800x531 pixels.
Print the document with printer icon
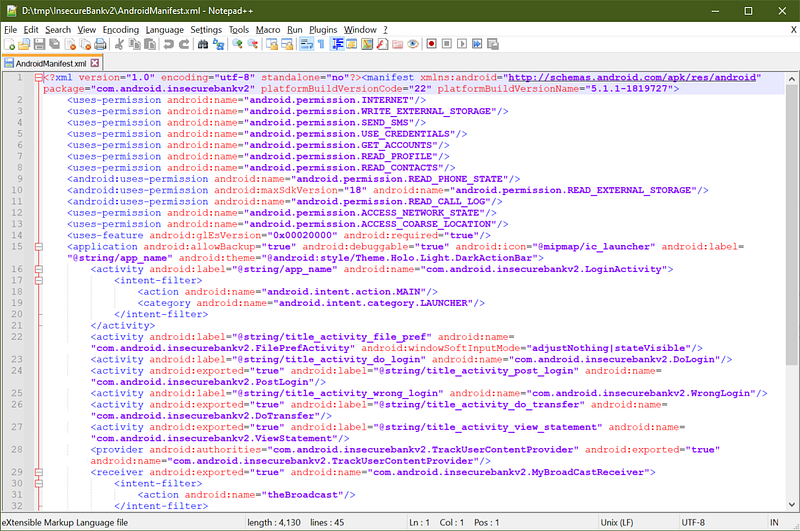101,44
